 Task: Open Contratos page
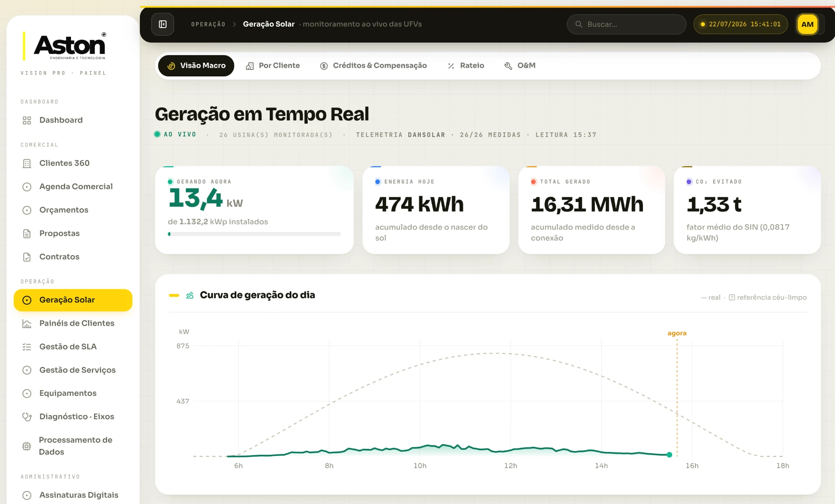tap(73, 257)
